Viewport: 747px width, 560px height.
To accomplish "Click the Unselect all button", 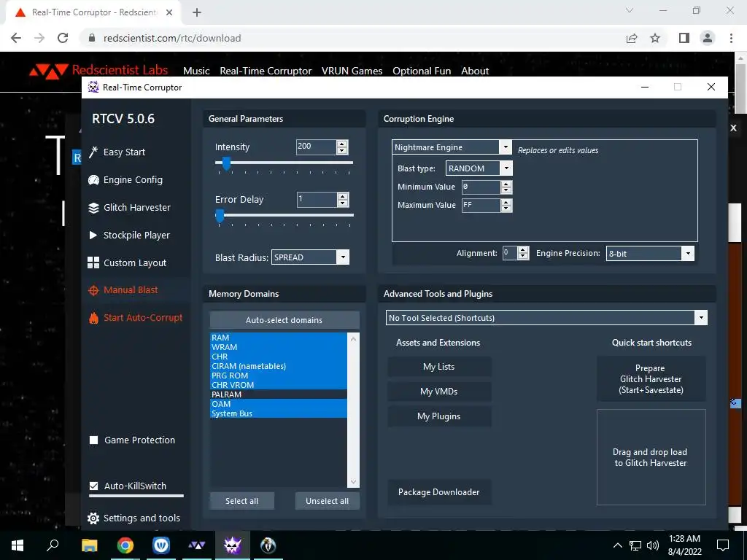I will (x=328, y=501).
